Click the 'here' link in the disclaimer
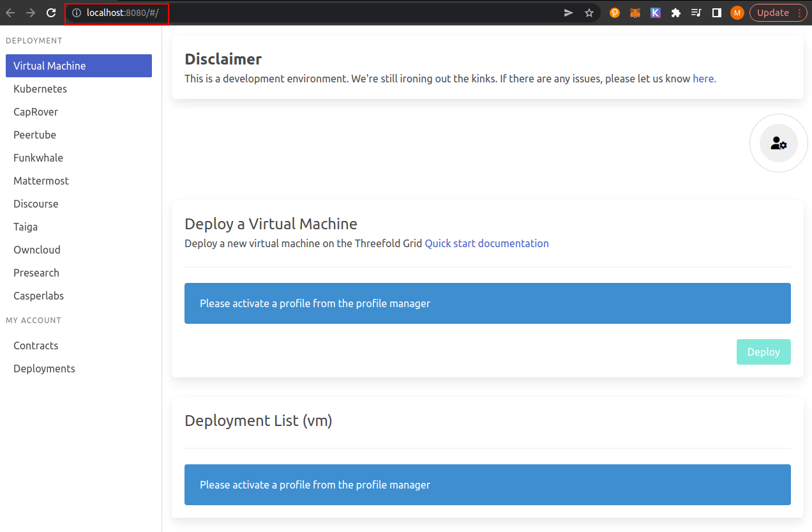This screenshot has width=812, height=532. [702, 79]
